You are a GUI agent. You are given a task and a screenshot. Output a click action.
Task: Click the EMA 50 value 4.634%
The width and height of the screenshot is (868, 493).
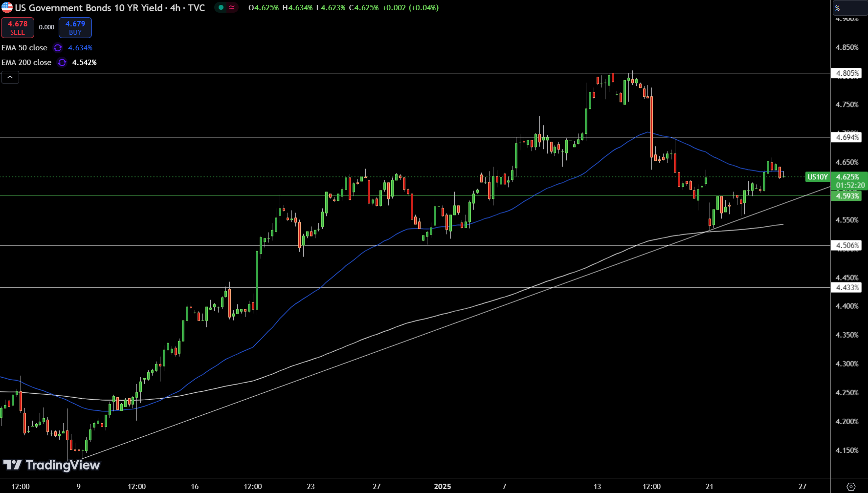pyautogui.click(x=80, y=48)
